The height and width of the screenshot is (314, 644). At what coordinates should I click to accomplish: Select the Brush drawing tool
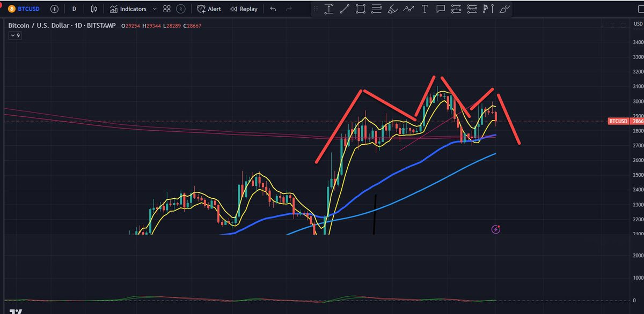pyautogui.click(x=392, y=9)
